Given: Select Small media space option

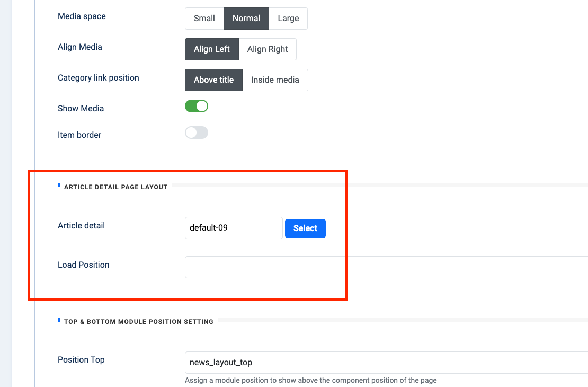Looking at the screenshot, I should pos(204,19).
